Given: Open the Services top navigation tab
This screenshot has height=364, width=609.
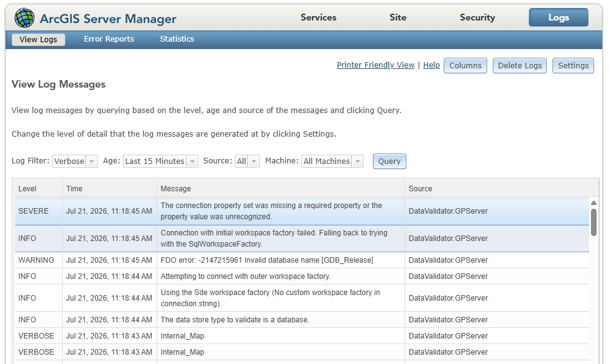Looking at the screenshot, I should click(318, 17).
